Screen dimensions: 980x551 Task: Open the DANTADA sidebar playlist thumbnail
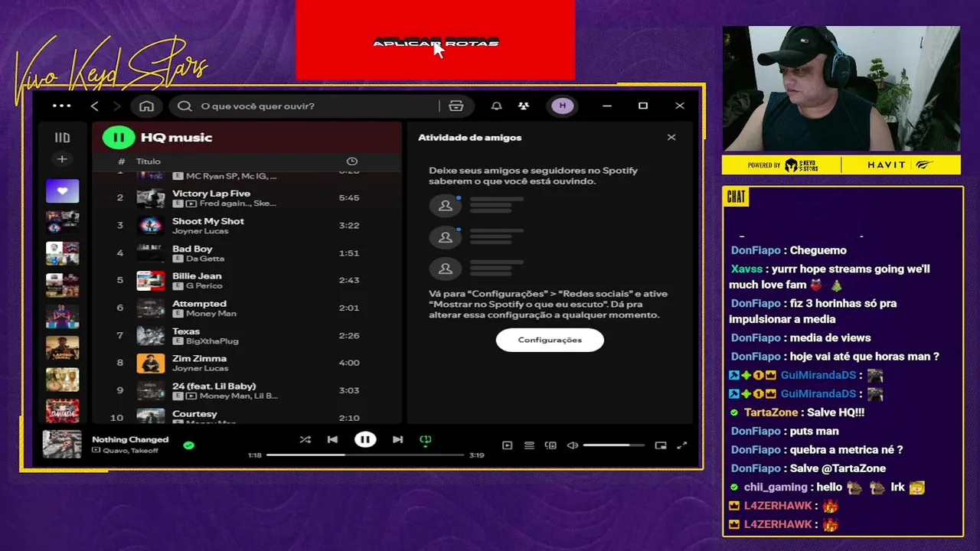[x=62, y=411]
